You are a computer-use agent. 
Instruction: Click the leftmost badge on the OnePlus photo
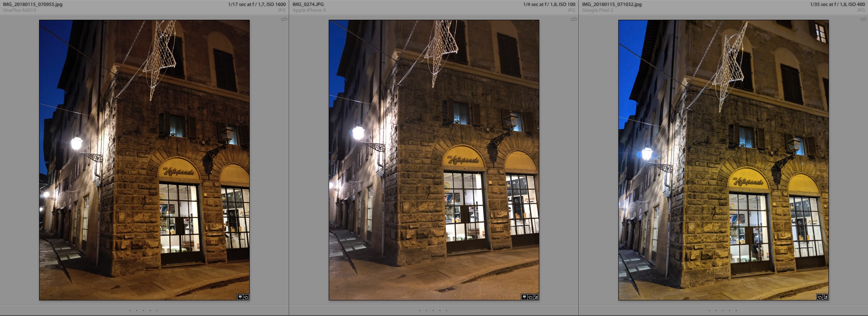pos(240,297)
